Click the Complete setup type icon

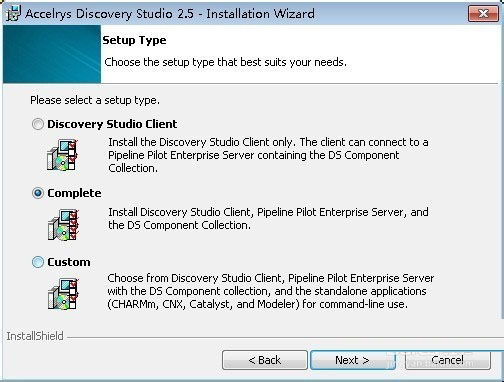pos(63,225)
